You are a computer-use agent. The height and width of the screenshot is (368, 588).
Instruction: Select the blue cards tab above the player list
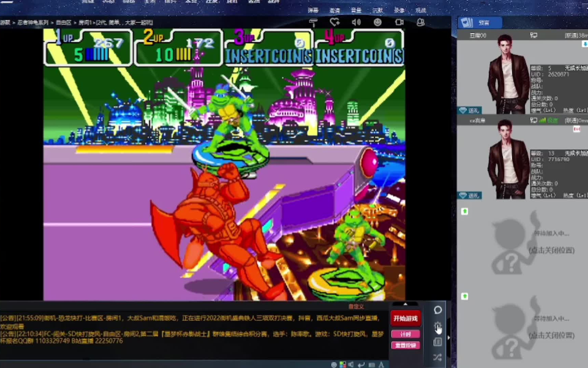[480, 23]
